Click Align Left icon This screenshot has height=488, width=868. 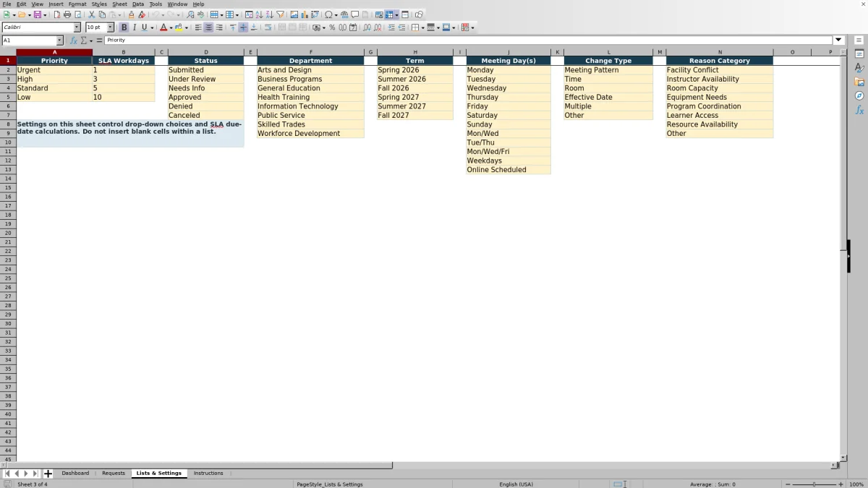click(x=198, y=27)
